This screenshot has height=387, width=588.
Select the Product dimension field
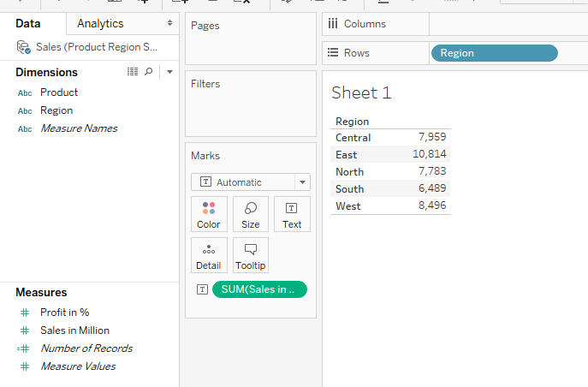[59, 92]
